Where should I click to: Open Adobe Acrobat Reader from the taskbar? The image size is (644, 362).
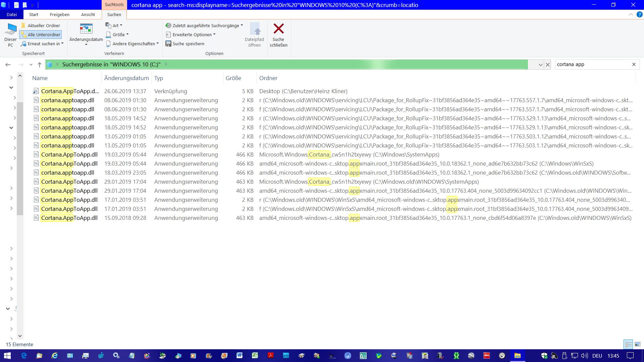270,356
